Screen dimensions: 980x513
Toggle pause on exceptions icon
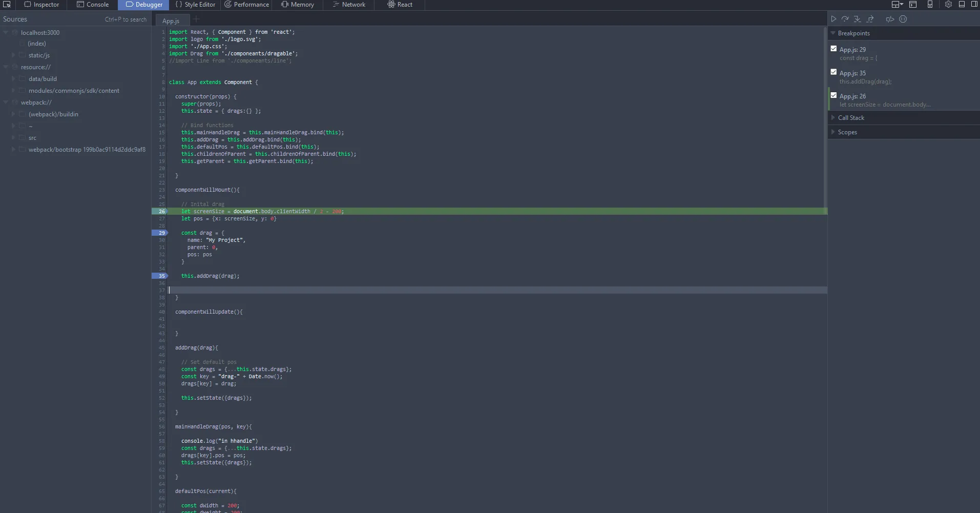(903, 19)
